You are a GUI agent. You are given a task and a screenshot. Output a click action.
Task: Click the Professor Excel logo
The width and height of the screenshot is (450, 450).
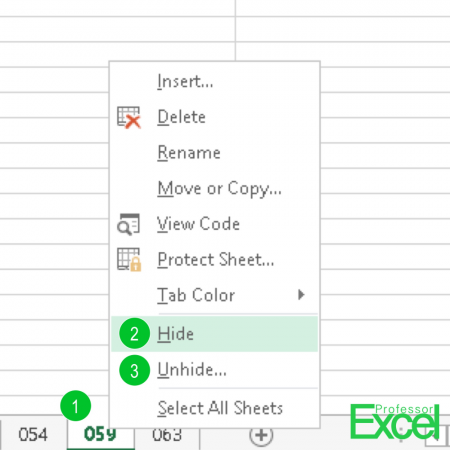(x=395, y=421)
